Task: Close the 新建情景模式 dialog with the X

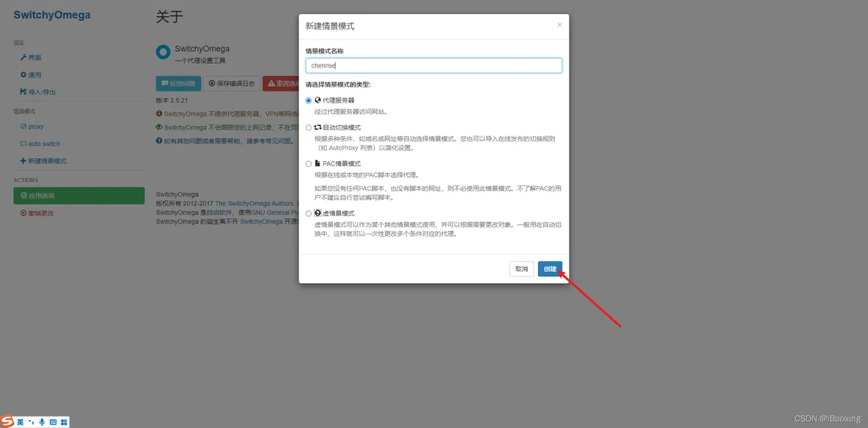Action: (559, 25)
